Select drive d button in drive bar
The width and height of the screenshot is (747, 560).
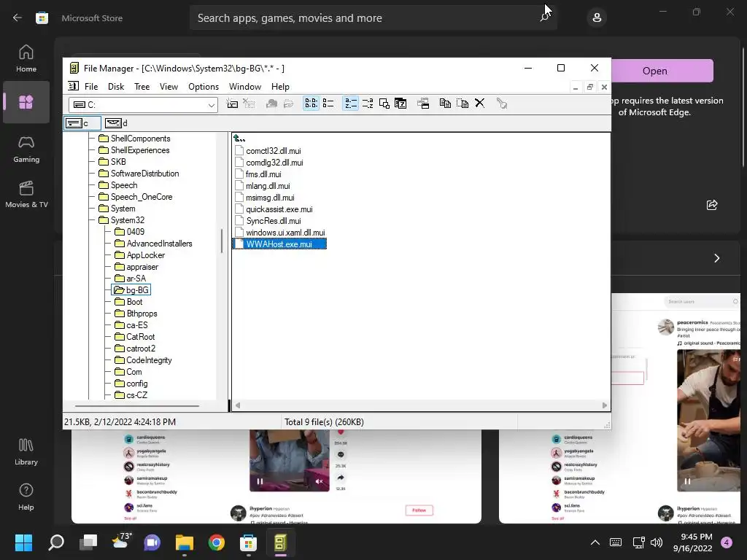116,123
